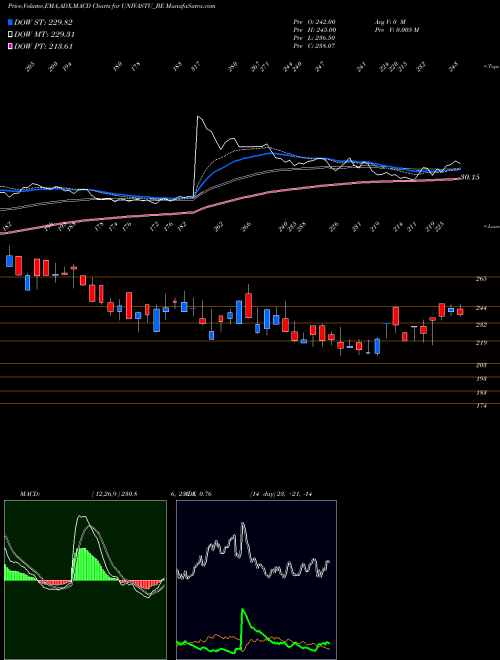Click the 265 price level label
Screen dimensions: 500x660
tap(481, 279)
